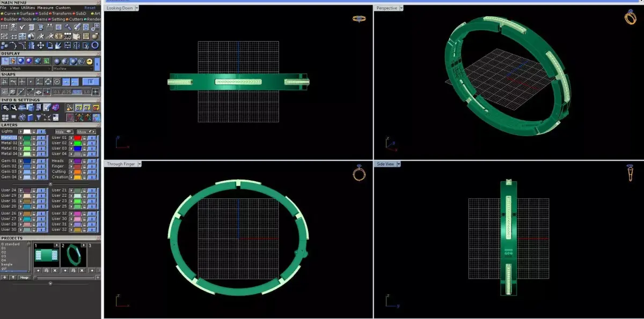Screen dimensions: 644x319
Task: Toggle the Lights layer on/off switch
Action: tap(41, 131)
